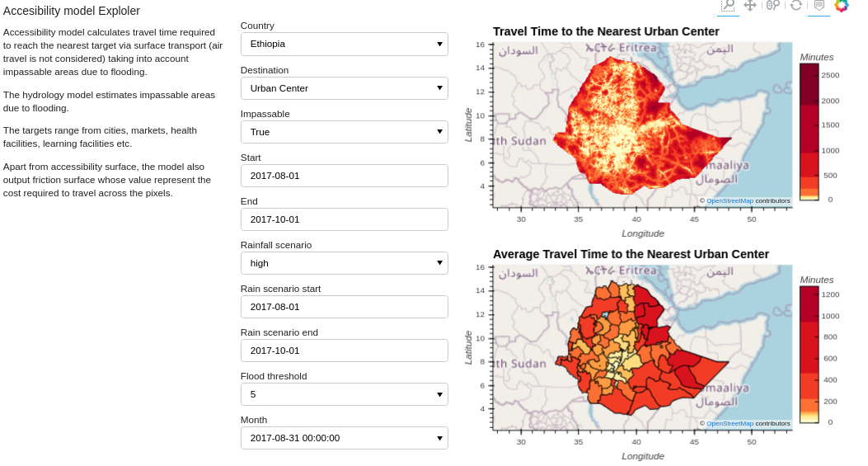This screenshot has height=466, width=868.
Task: Open the Impassable dropdown set to True
Action: [344, 132]
